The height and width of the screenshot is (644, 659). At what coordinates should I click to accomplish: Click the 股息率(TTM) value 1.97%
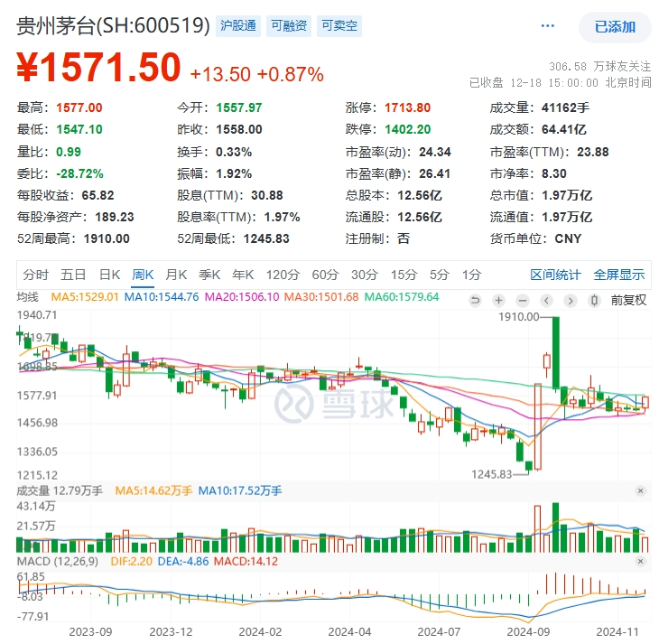pyautogui.click(x=282, y=217)
